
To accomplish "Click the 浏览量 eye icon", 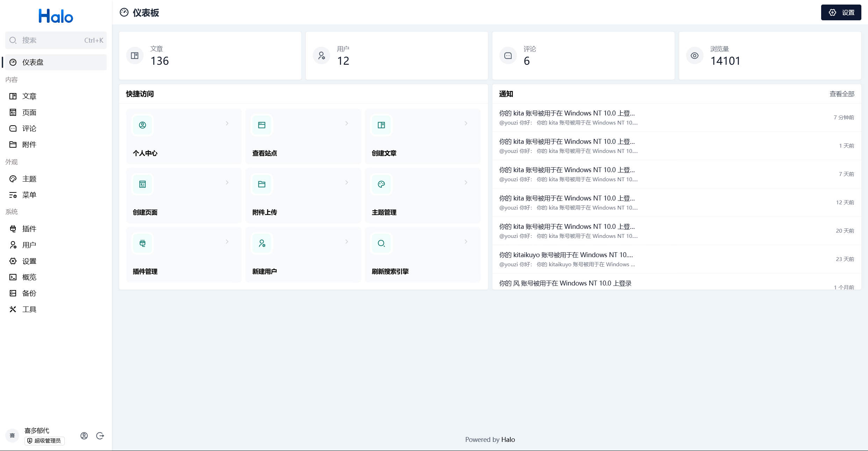I will point(695,56).
